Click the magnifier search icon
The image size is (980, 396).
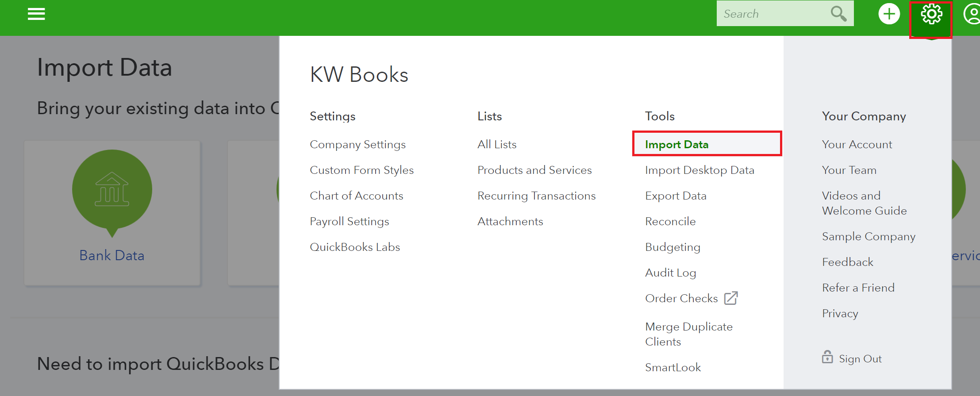pyautogui.click(x=838, y=14)
